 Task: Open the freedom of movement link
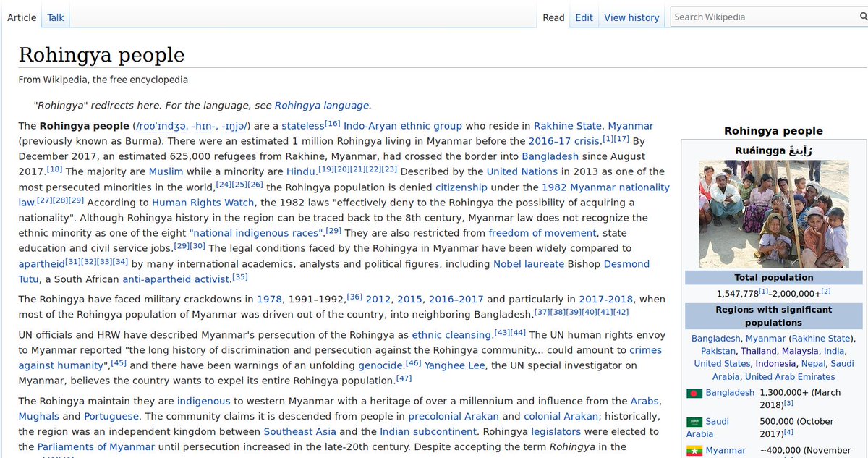click(542, 233)
